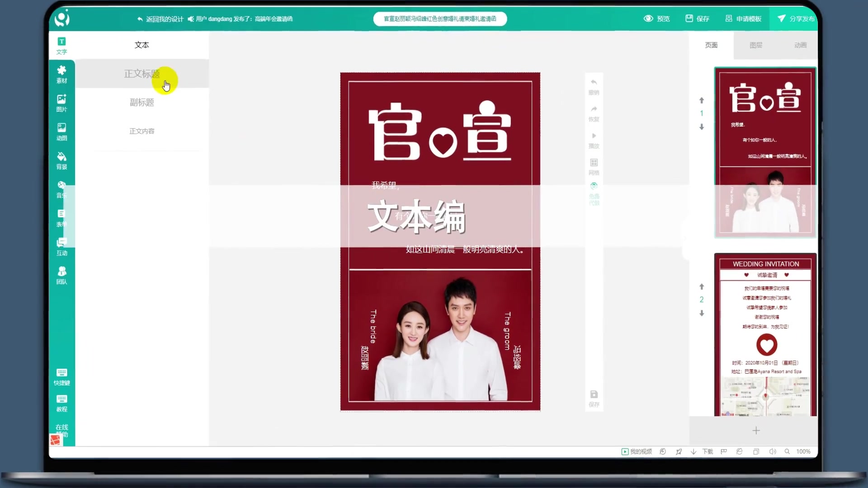This screenshot has width=868, height=488.
Task: Select the 官宣 title on canvas
Action: (x=440, y=131)
